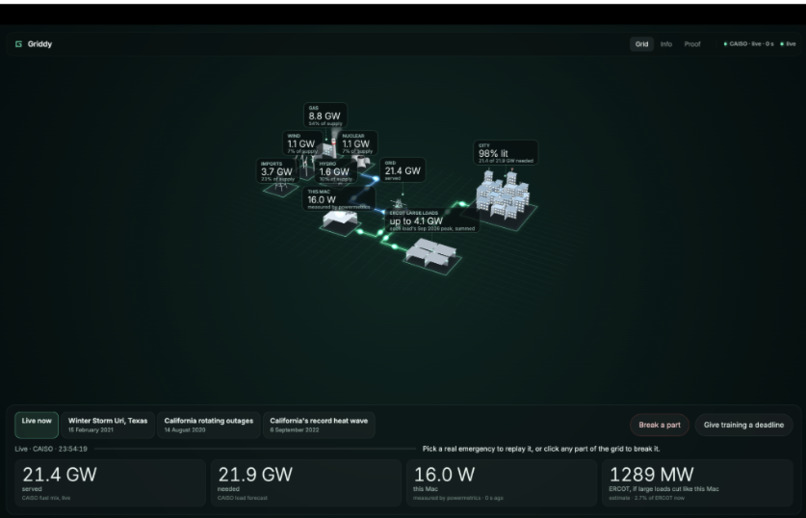Click the grid substation tower model
The width and height of the screenshot is (806, 518).
coord(398,204)
